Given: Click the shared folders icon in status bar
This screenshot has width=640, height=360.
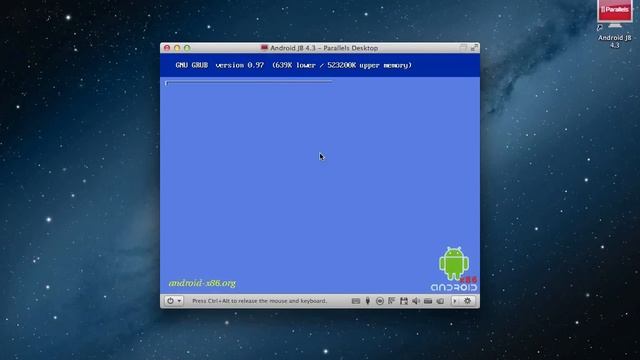Looking at the screenshot, I should pos(440,301).
